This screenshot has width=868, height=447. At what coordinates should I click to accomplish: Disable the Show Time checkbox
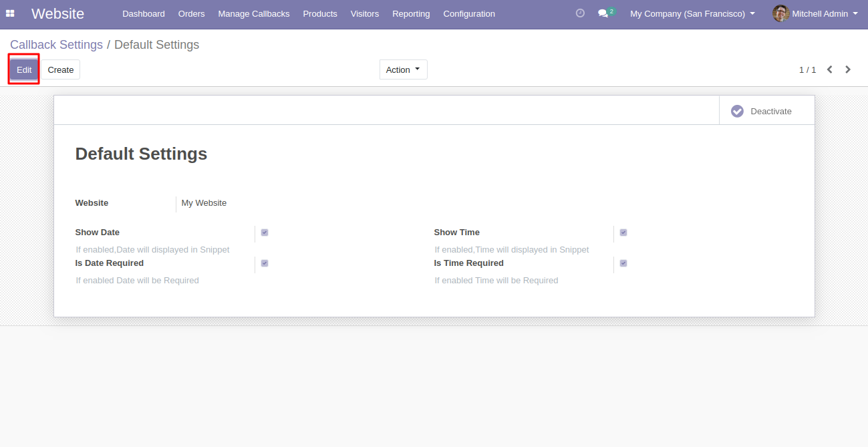pyautogui.click(x=623, y=233)
